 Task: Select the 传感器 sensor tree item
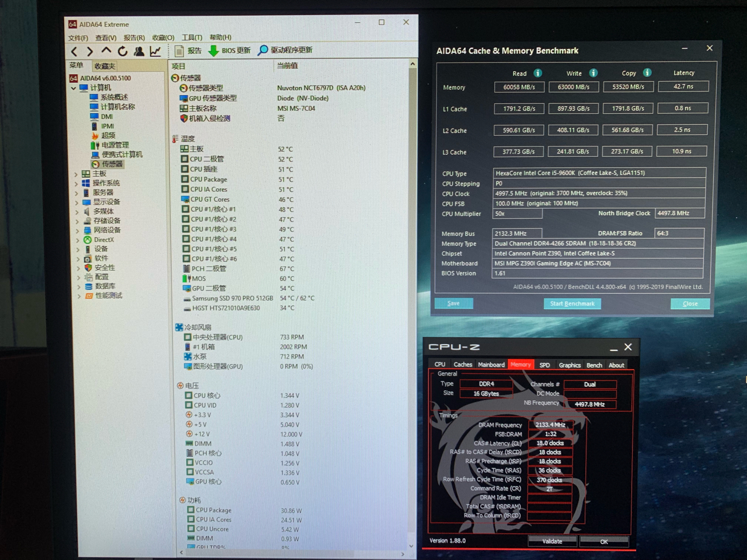(x=107, y=164)
